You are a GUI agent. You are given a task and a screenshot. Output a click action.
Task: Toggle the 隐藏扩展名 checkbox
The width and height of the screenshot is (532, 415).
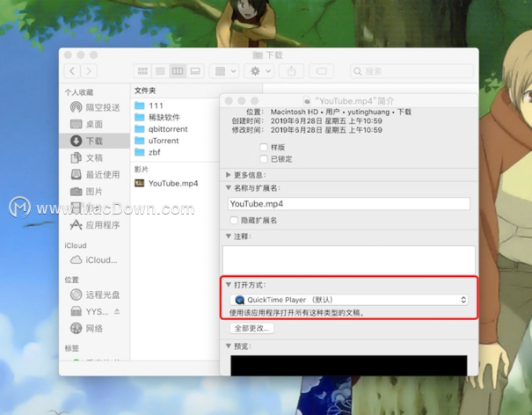(234, 220)
